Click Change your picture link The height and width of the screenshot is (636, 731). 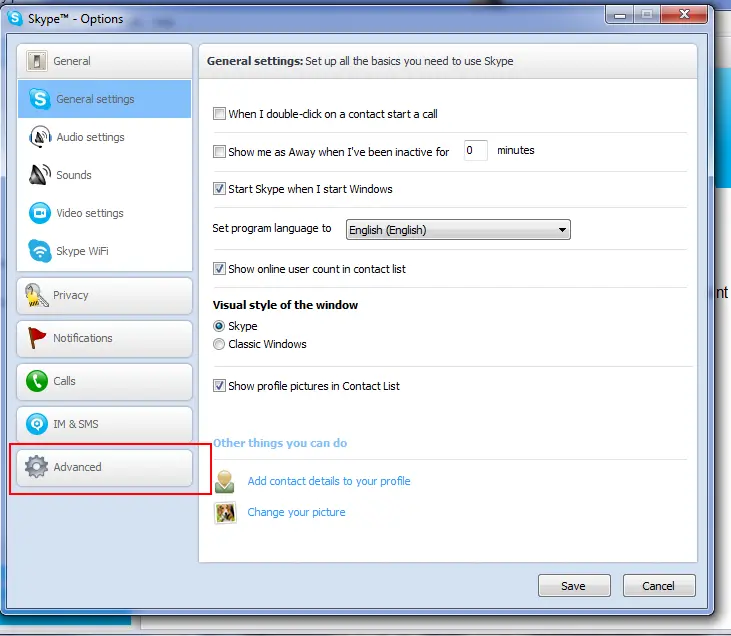tap(297, 512)
